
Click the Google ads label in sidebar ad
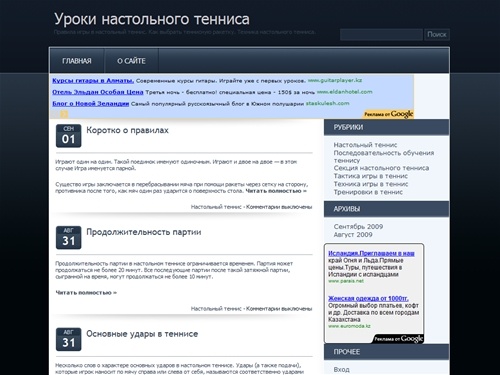point(398,339)
